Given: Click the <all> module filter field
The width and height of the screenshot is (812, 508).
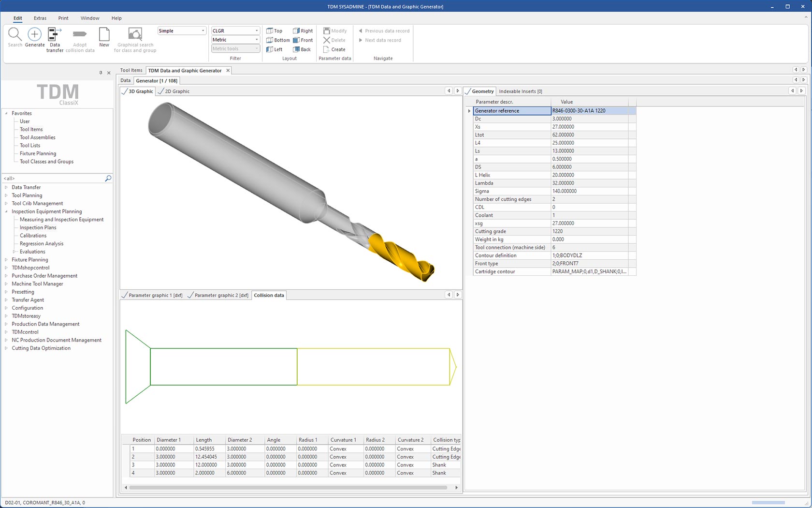Looking at the screenshot, I should pos(53,179).
